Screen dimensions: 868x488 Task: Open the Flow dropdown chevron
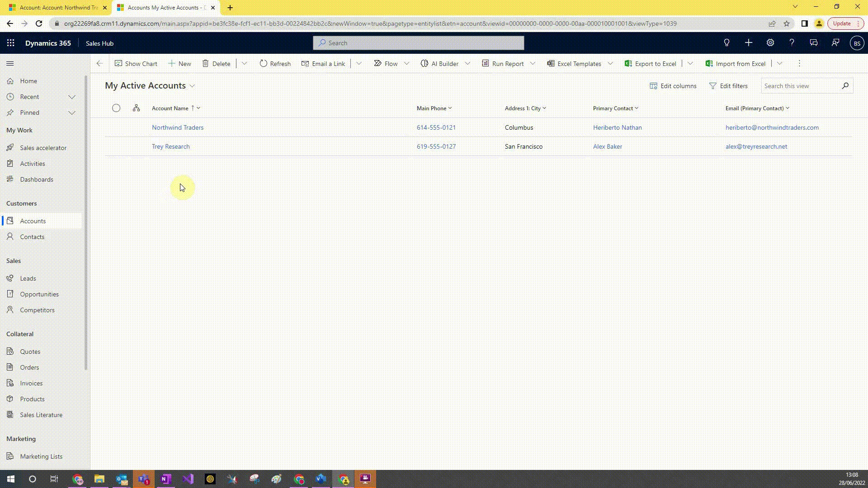(406, 64)
